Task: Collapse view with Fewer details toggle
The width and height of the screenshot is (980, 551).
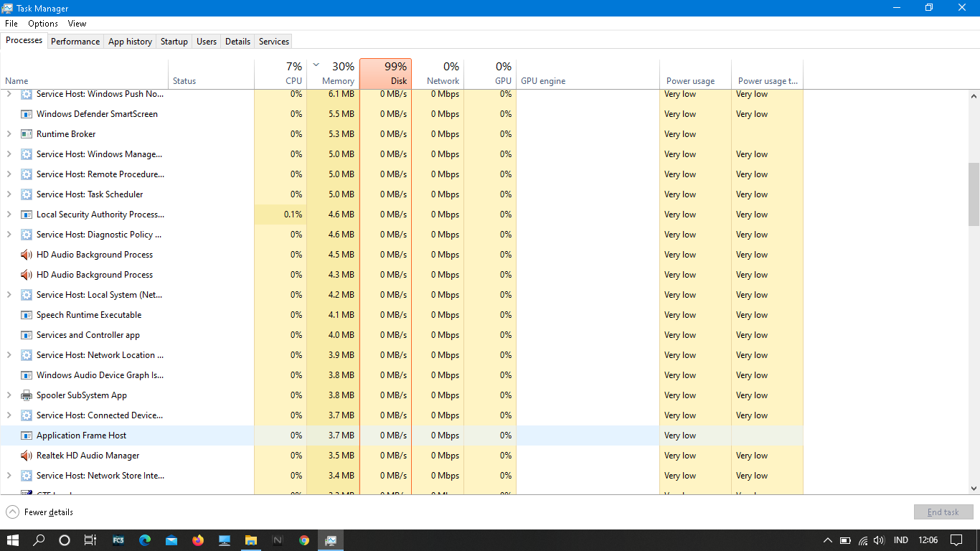Action: tap(40, 512)
